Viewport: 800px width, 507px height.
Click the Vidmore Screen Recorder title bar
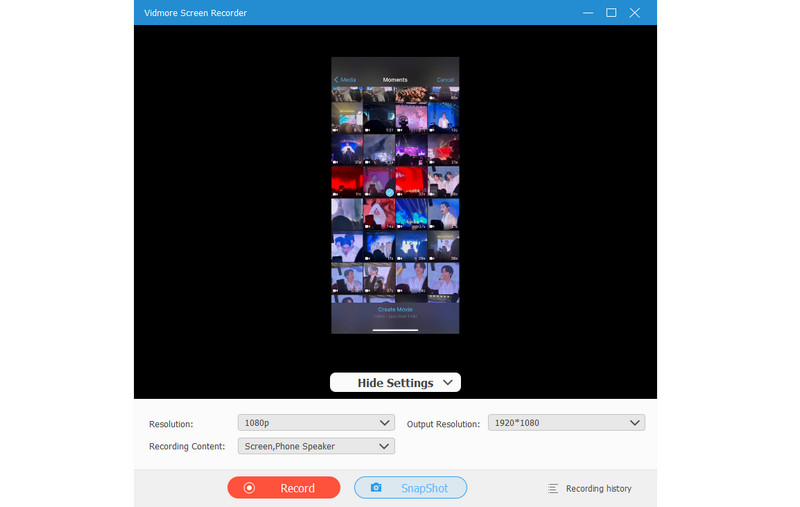tap(300, 13)
